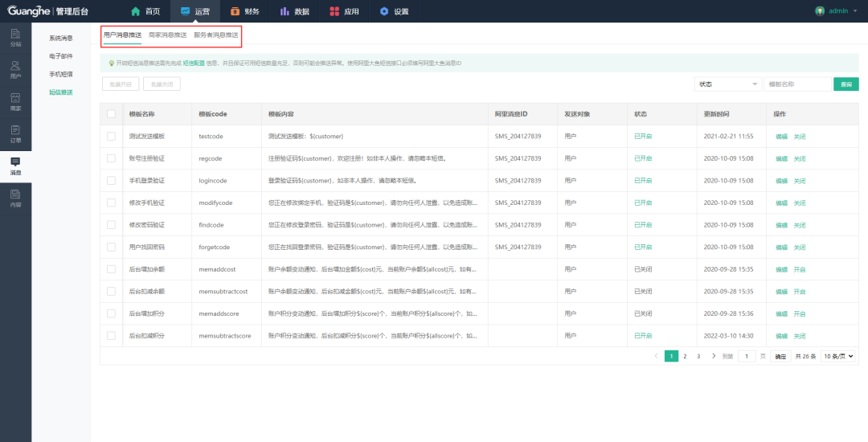The image size is (868, 442).
Task: Select current page 1 in pagination
Action: [x=671, y=356]
